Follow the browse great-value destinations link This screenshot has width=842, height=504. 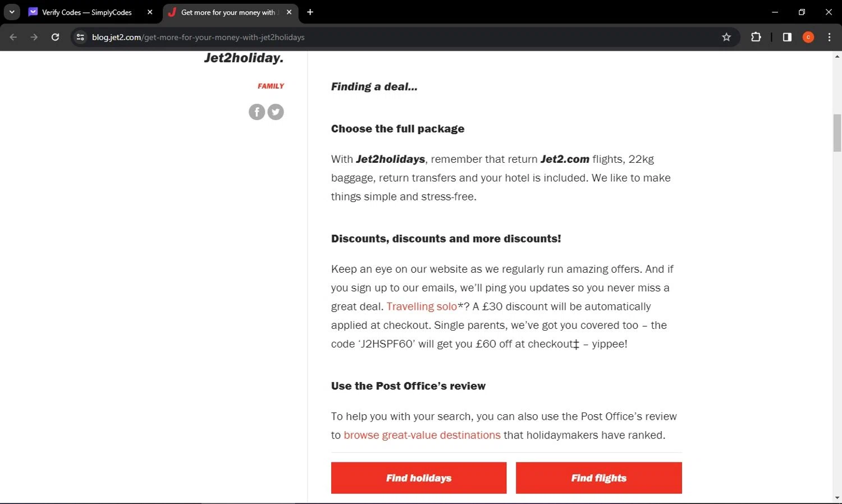pos(422,435)
